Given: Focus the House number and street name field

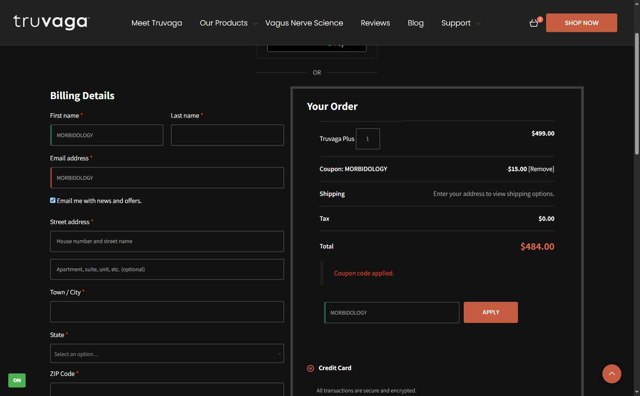Looking at the screenshot, I should [x=167, y=241].
